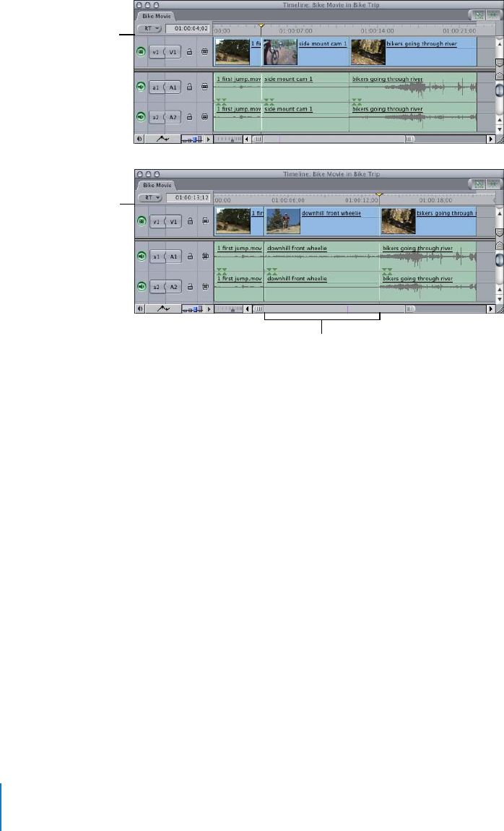Lock the V1 track in top timeline
Image resolution: width=504 pixels, height=831 pixels.
pos(189,52)
